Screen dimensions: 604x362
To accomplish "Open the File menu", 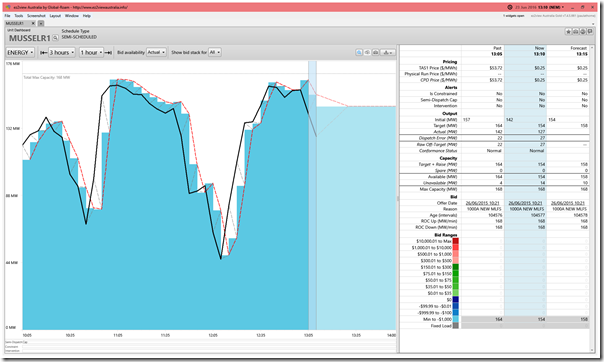I will 7,16.
